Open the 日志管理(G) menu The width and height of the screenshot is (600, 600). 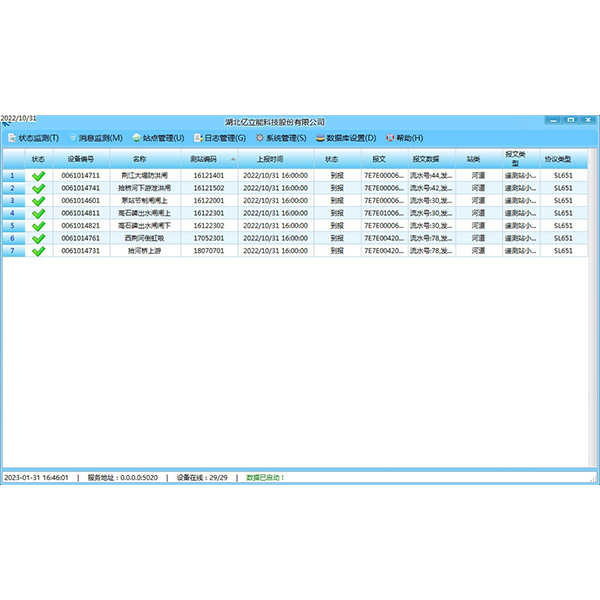pyautogui.click(x=220, y=138)
